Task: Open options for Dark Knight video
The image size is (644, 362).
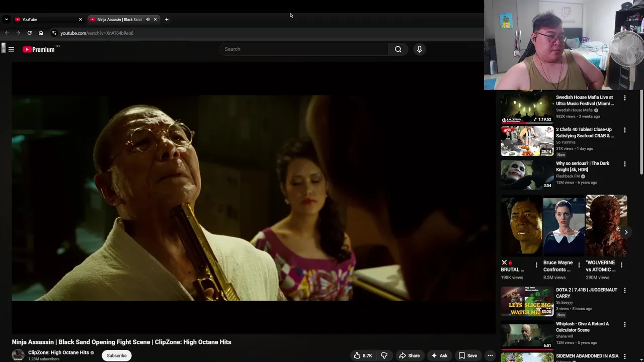Action: click(x=625, y=164)
